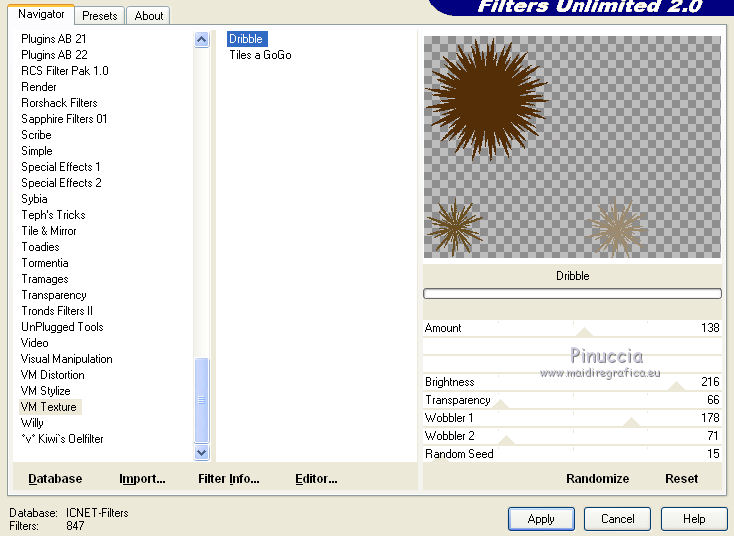Select Special Effects 2

(61, 183)
